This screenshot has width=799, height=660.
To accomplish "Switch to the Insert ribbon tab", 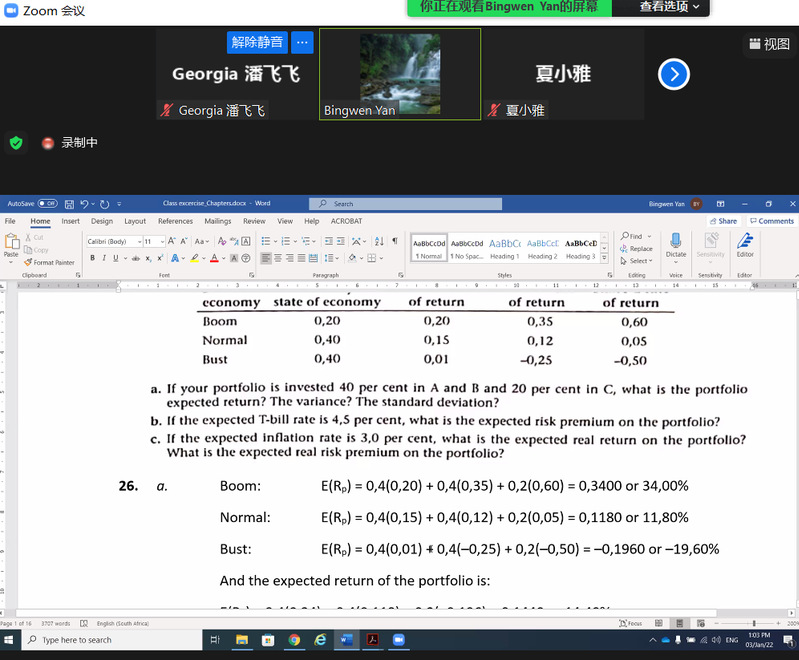I will pyautogui.click(x=70, y=221).
